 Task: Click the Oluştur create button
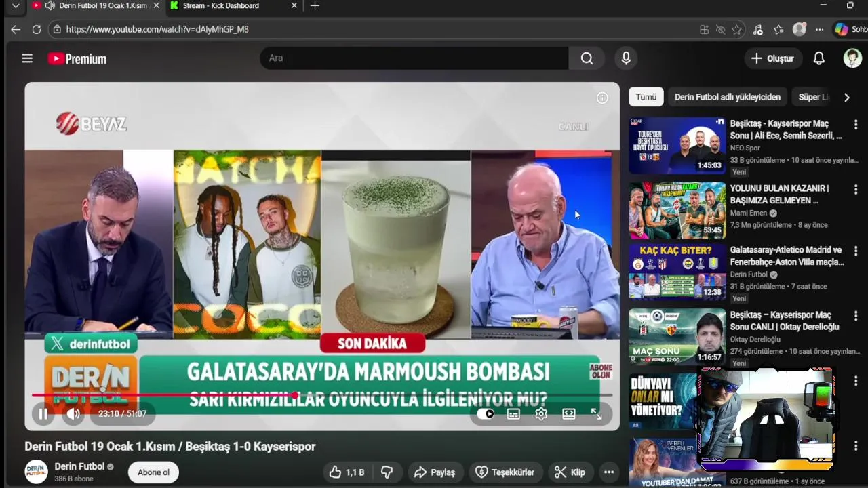[x=772, y=58]
